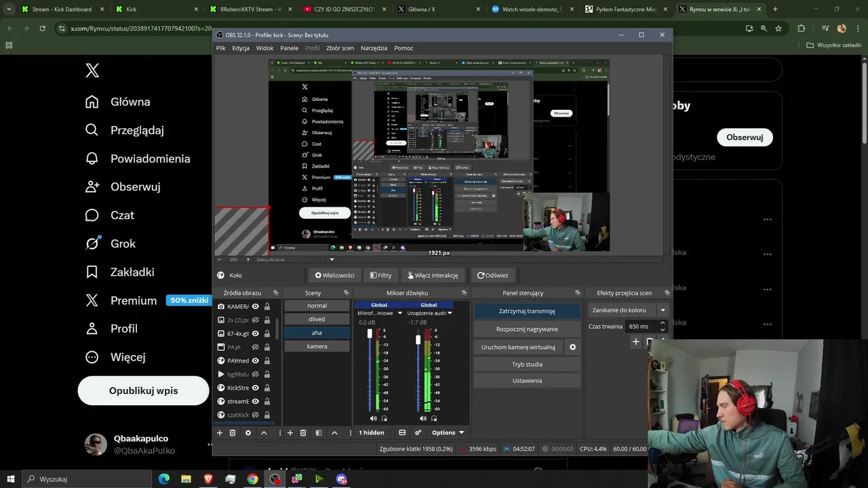868x488 pixels.
Task: Show the bg9lbd media source eye icon
Action: (256, 374)
